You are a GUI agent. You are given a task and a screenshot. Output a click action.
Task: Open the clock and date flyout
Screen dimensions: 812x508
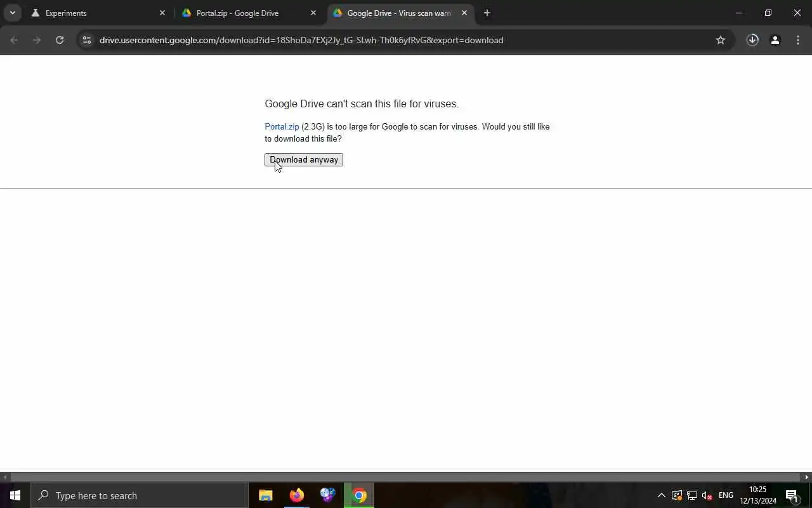coord(758,495)
